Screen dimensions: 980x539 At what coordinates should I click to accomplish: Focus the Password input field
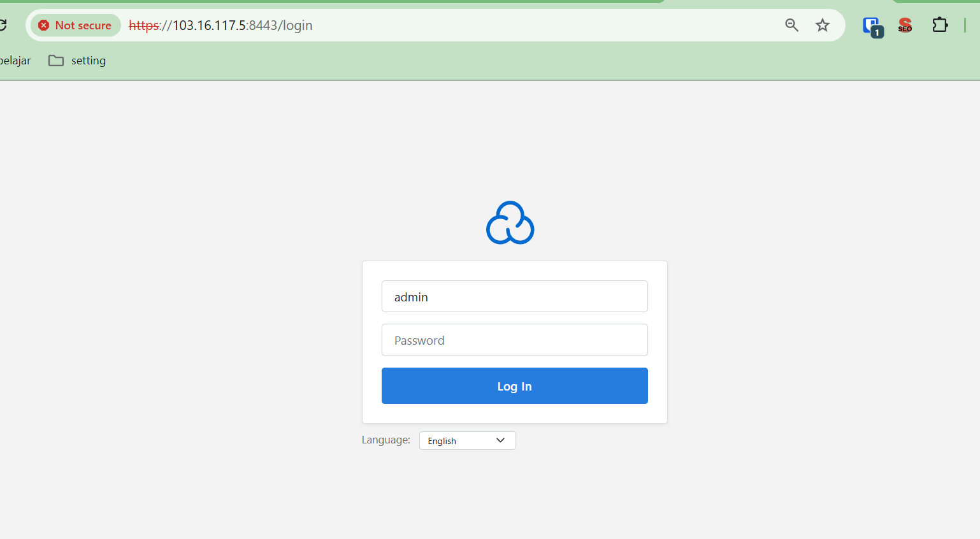click(515, 340)
